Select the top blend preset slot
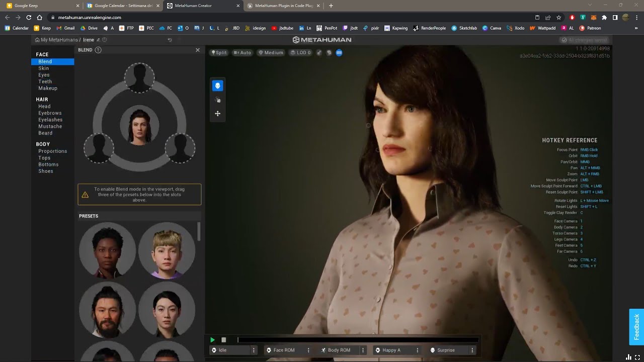The width and height of the screenshot is (644, 362). [x=139, y=78]
